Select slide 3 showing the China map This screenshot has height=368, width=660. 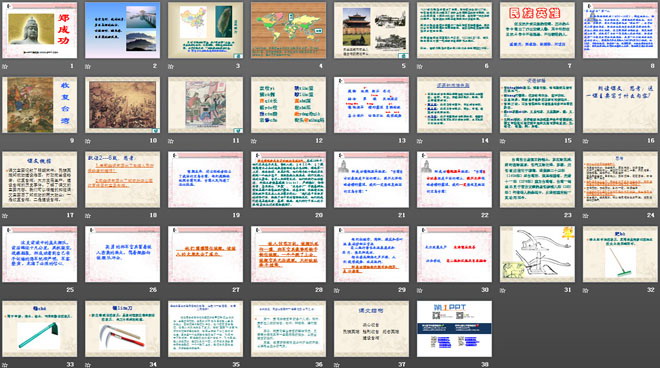205,30
